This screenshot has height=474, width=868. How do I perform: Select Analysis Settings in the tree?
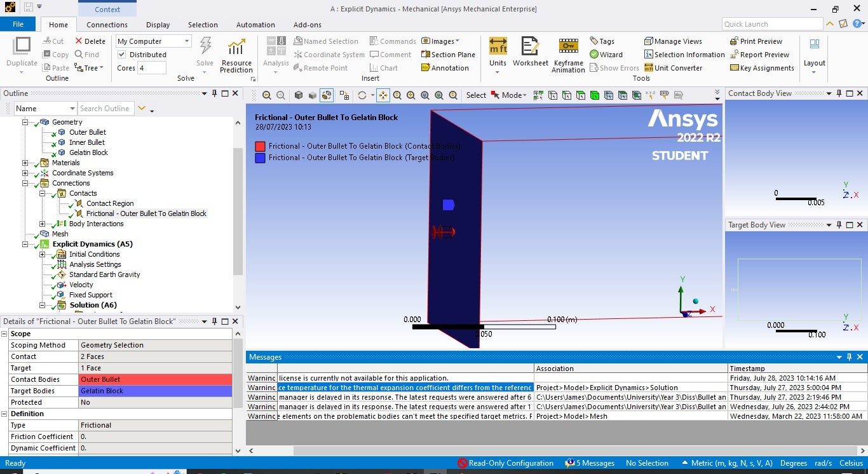point(95,264)
